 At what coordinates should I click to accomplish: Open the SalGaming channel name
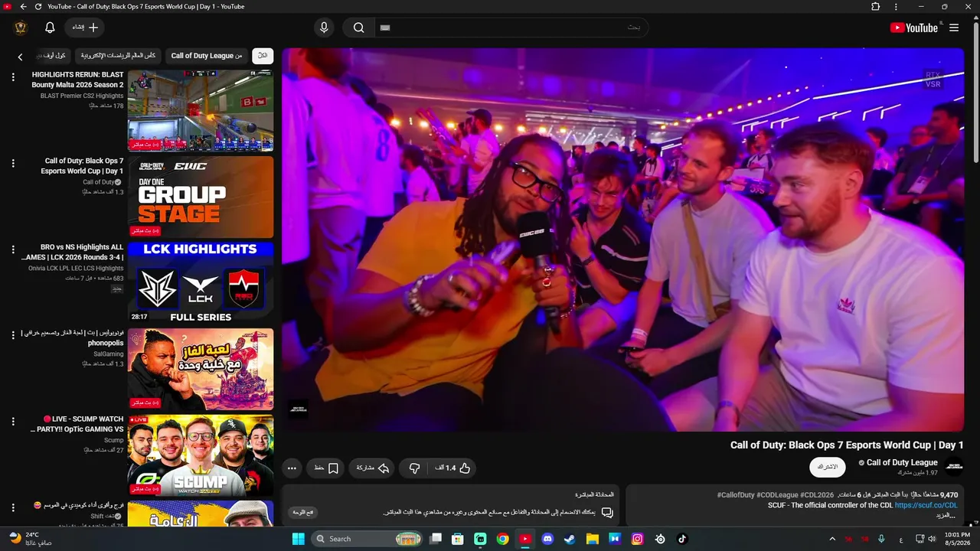[x=108, y=354]
